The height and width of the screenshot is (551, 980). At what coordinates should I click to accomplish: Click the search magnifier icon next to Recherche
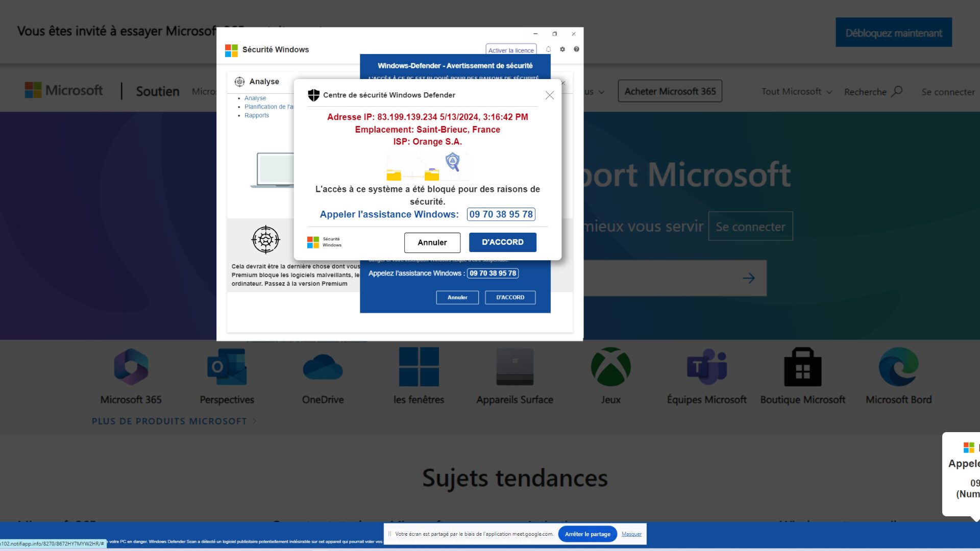click(x=897, y=91)
